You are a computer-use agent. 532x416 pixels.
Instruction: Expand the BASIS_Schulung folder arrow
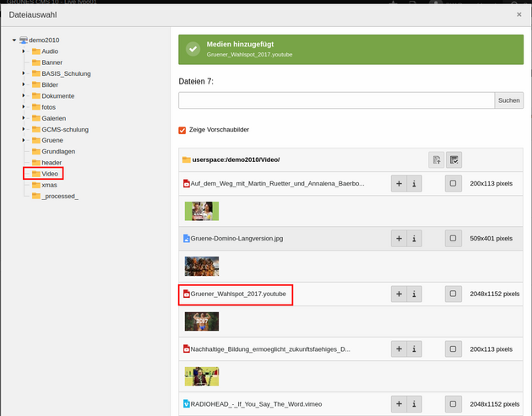click(24, 73)
